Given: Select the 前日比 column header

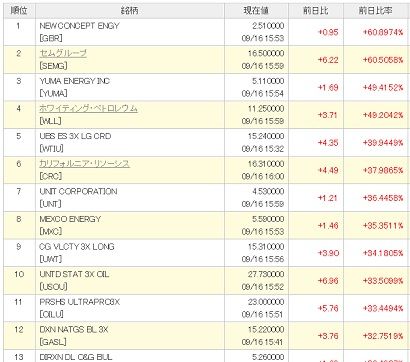Looking at the screenshot, I should coord(316,11).
